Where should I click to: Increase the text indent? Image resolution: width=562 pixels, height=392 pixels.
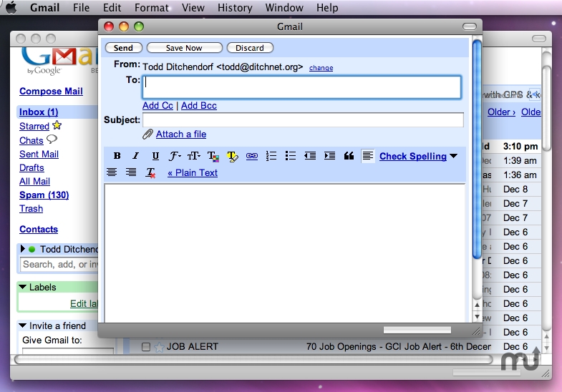pyautogui.click(x=329, y=156)
